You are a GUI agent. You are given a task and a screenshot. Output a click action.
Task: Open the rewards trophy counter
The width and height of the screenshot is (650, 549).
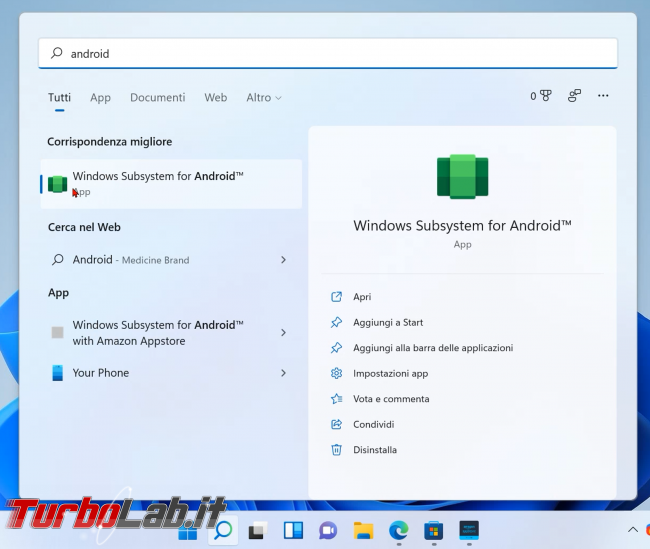(x=541, y=96)
